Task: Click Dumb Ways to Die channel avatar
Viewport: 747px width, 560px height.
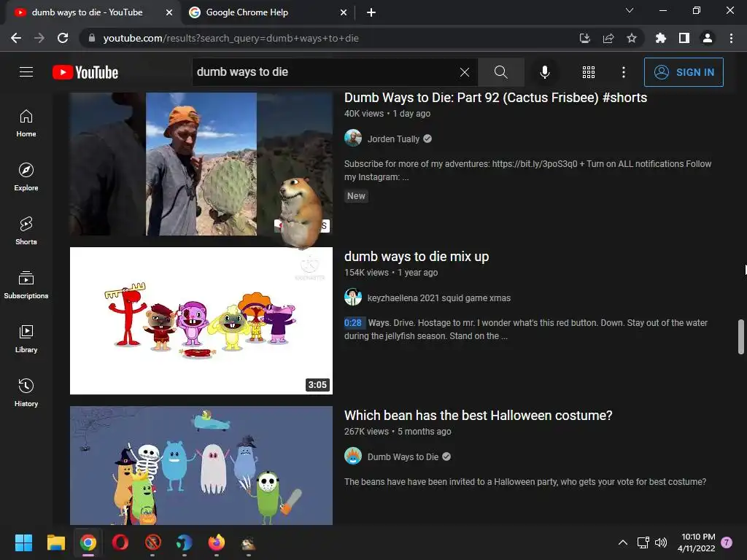Action: (x=353, y=456)
